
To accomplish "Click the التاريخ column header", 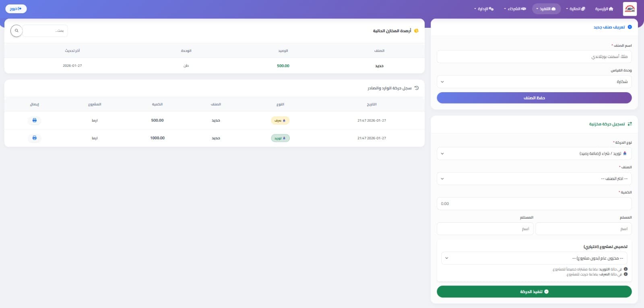I will click(x=372, y=104).
